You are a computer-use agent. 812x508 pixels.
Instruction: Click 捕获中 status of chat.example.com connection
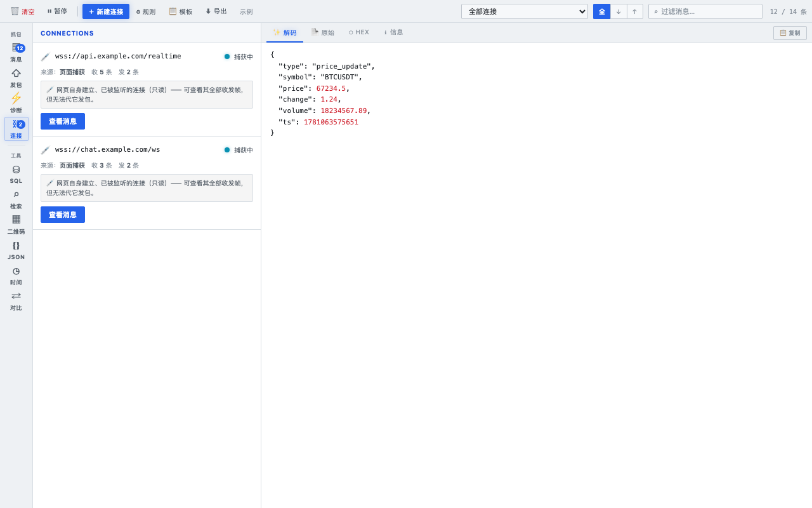[x=239, y=150]
